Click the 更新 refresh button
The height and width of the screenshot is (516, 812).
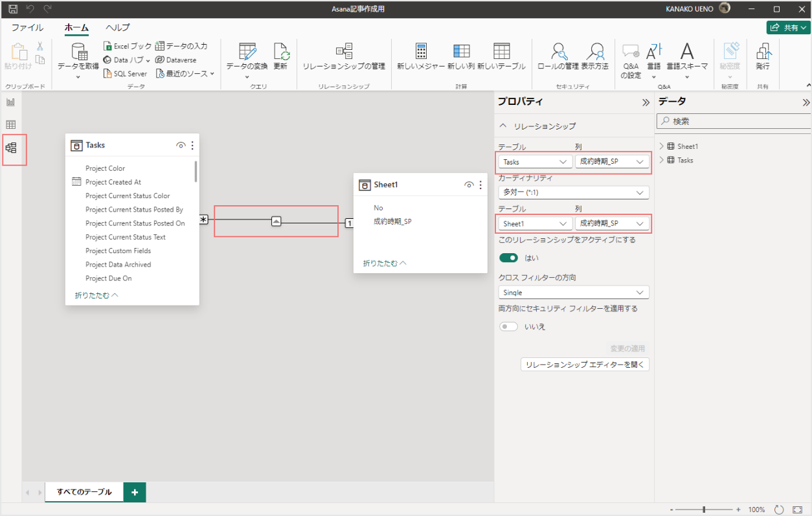[280, 57]
